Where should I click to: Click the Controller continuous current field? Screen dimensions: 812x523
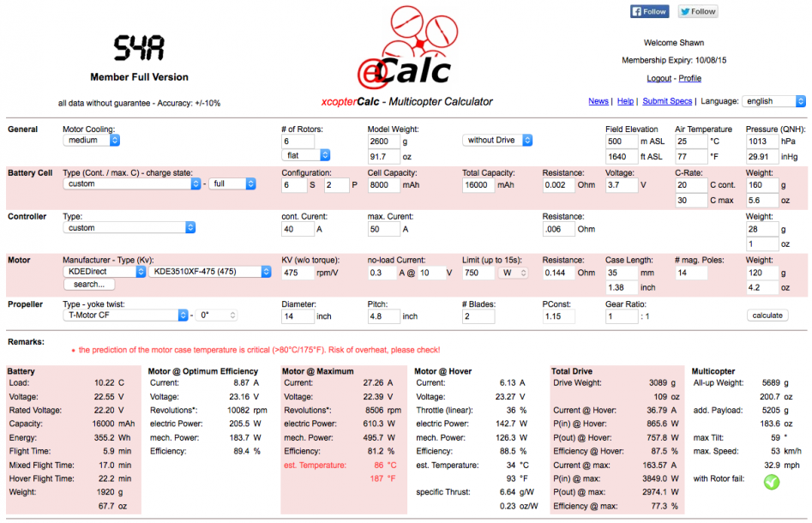point(298,229)
